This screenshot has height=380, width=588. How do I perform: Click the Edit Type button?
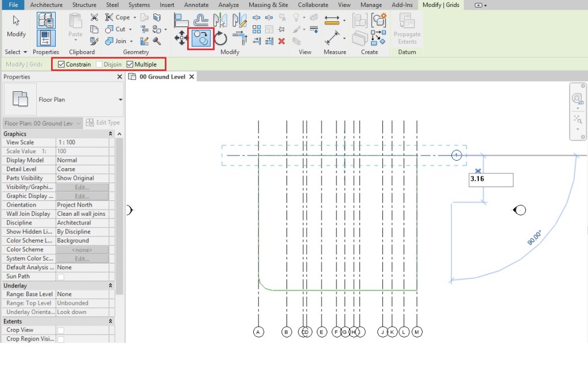click(x=103, y=122)
